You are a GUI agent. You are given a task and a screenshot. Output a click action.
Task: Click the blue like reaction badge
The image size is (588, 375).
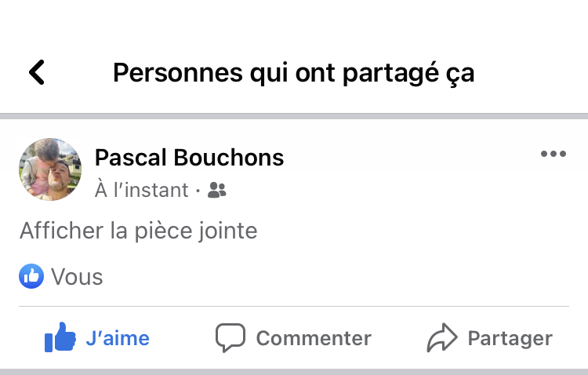point(31,276)
